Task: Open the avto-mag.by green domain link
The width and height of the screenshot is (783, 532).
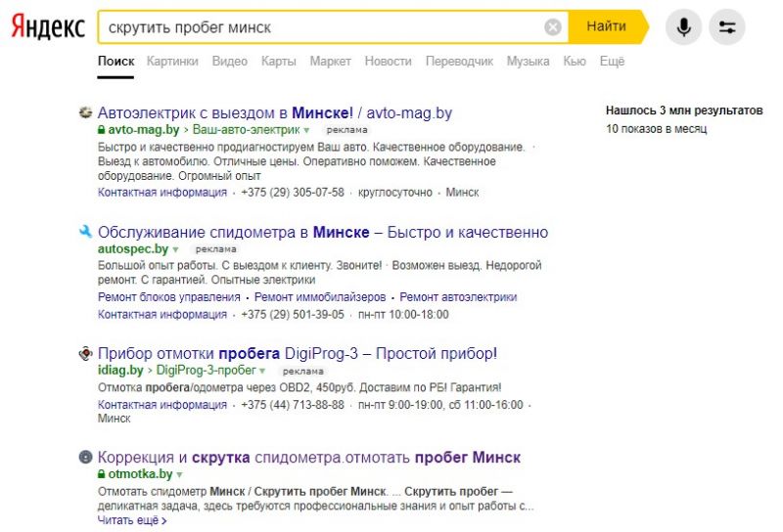Action: [x=143, y=130]
